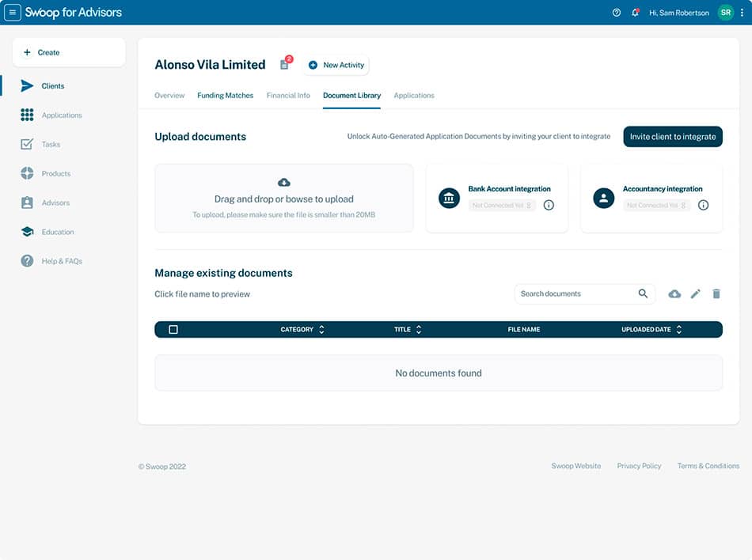Image resolution: width=752 pixels, height=560 pixels.
Task: Open the vertical three-dot menu in header
Action: (742, 13)
